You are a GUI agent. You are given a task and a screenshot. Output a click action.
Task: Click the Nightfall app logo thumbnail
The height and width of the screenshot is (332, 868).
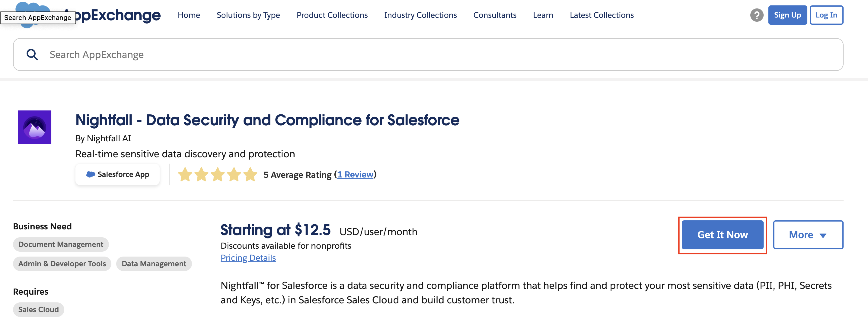click(x=34, y=127)
